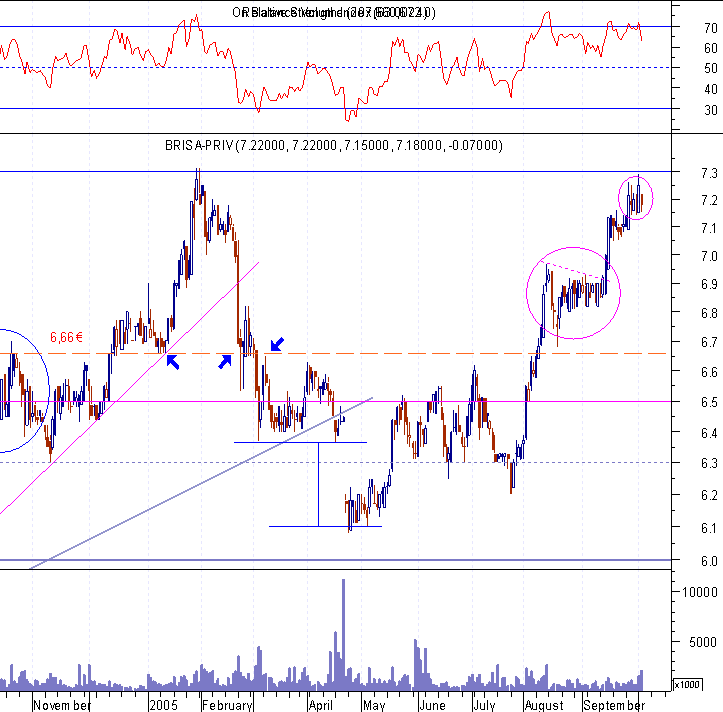The image size is (723, 712).
Task: Click the April label on time axis
Action: click(321, 706)
